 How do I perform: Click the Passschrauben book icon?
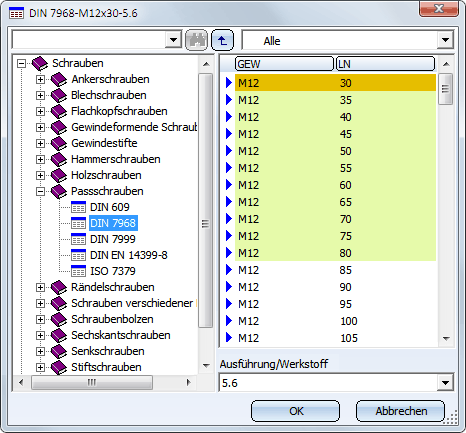pos(59,191)
